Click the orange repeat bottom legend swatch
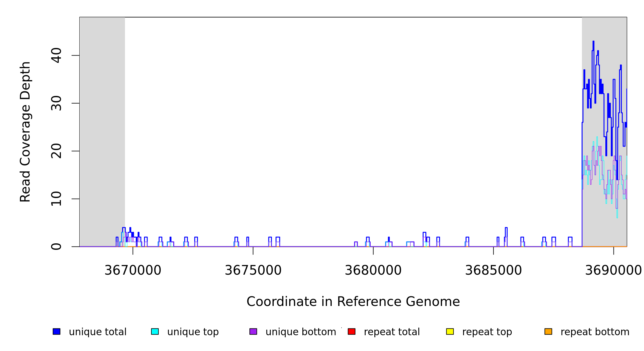 548,331
